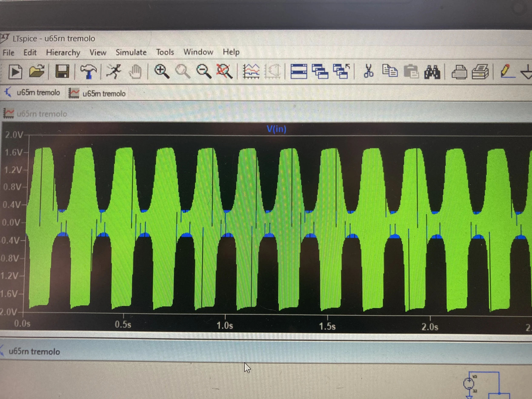The width and height of the screenshot is (532, 399).
Task: Click the Run simulation icon
Action: click(15, 72)
